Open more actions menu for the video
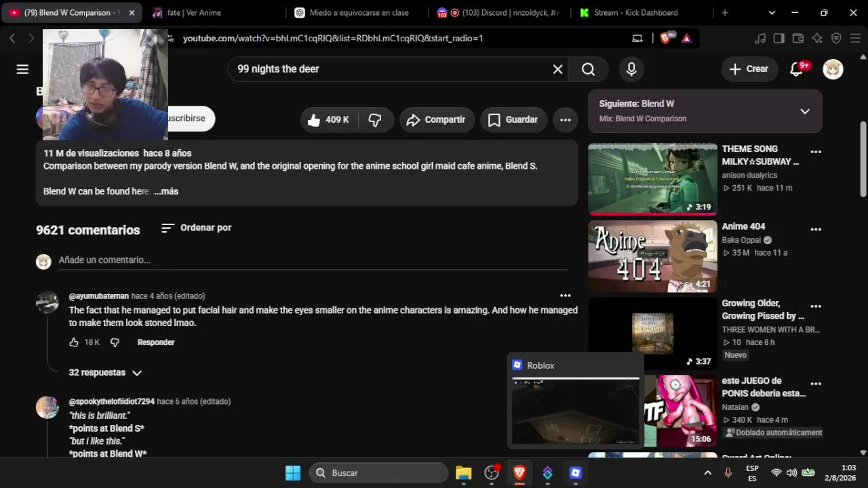 pos(565,120)
